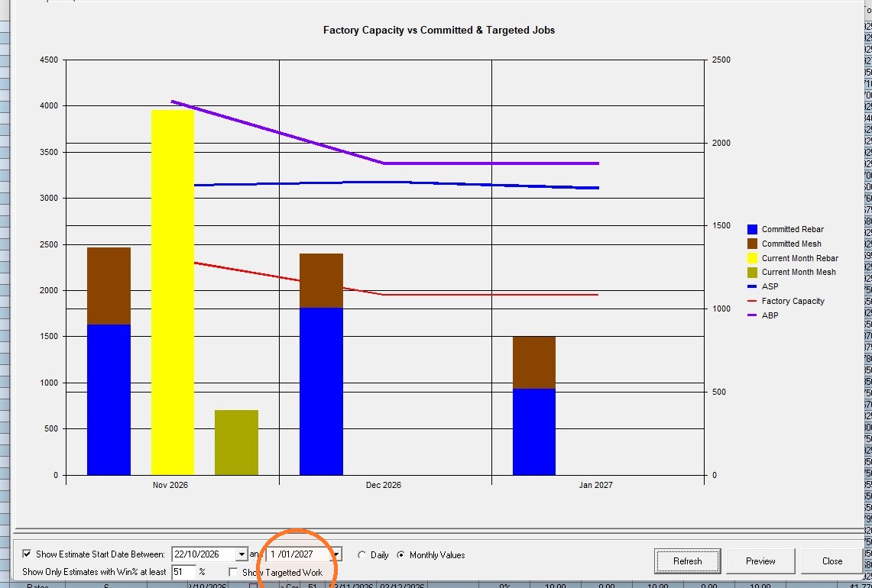Viewport: 872px width, 588px height.
Task: Click the Current Month Rebar legend swatch
Action: (753, 258)
